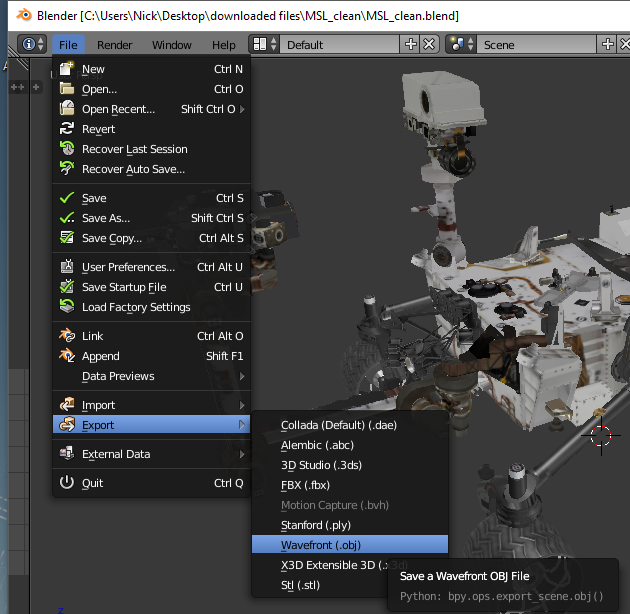The width and height of the screenshot is (630, 614).
Task: Choose Alembic (.abc) export
Action: [x=350, y=445]
